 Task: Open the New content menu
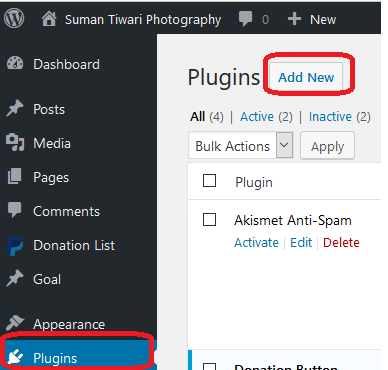(323, 19)
